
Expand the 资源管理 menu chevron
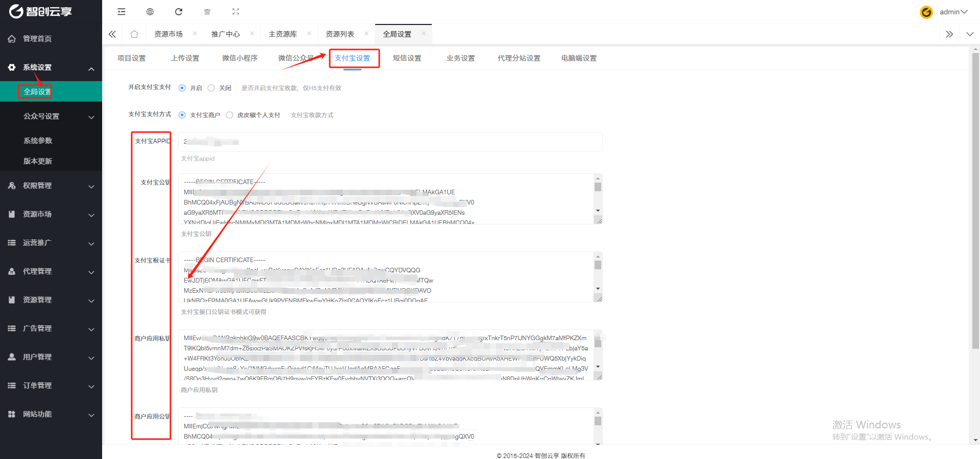[x=91, y=301]
